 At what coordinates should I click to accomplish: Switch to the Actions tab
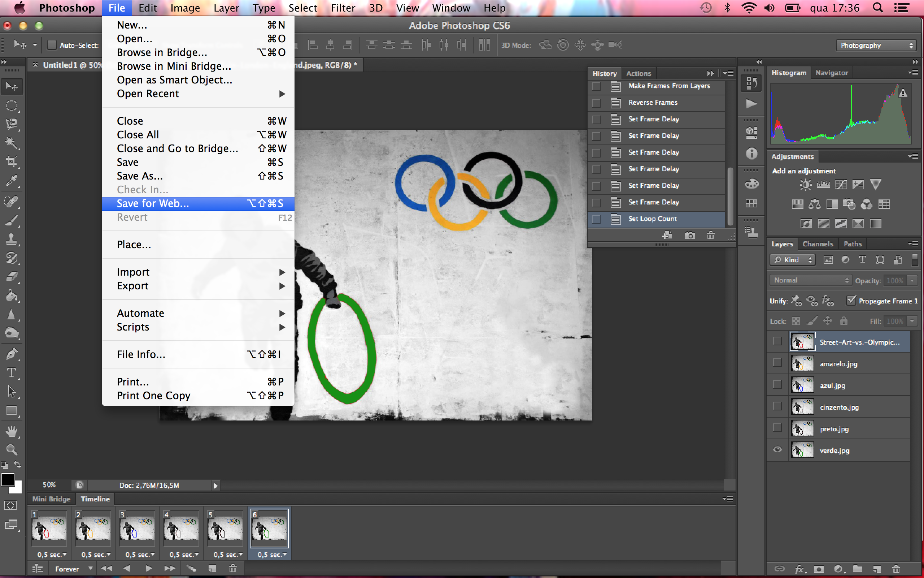click(638, 73)
